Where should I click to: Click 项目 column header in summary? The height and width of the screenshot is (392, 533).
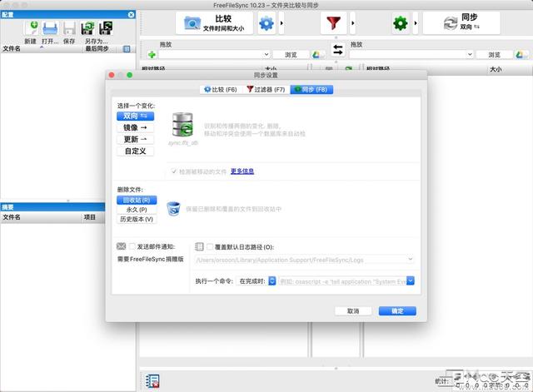[x=90, y=217]
